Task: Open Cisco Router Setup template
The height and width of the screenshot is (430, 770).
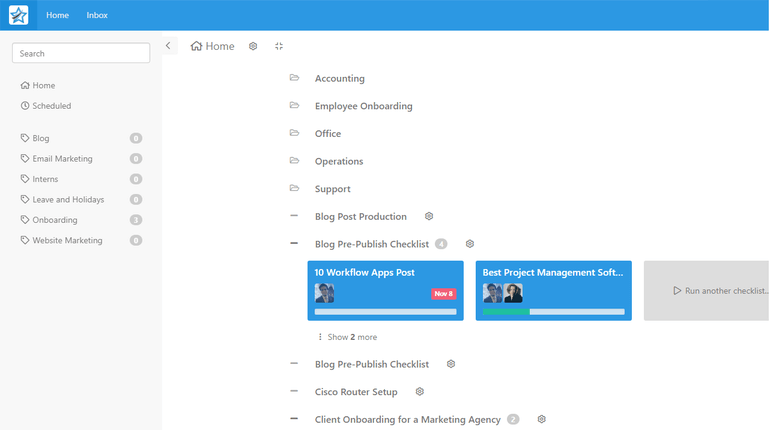Action: point(356,392)
